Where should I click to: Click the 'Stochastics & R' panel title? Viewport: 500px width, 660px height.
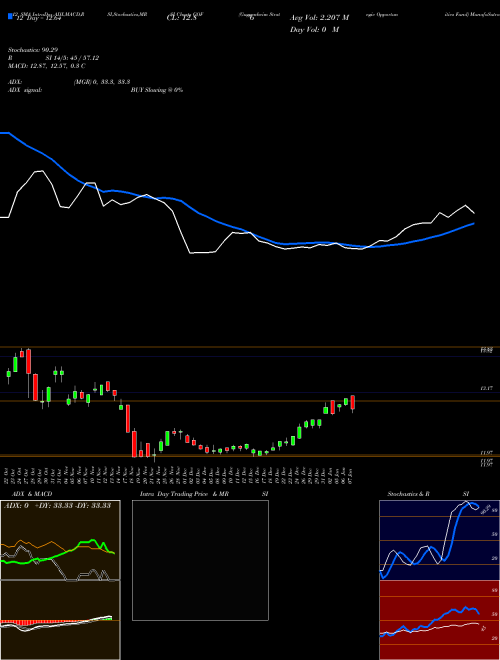tap(408, 494)
